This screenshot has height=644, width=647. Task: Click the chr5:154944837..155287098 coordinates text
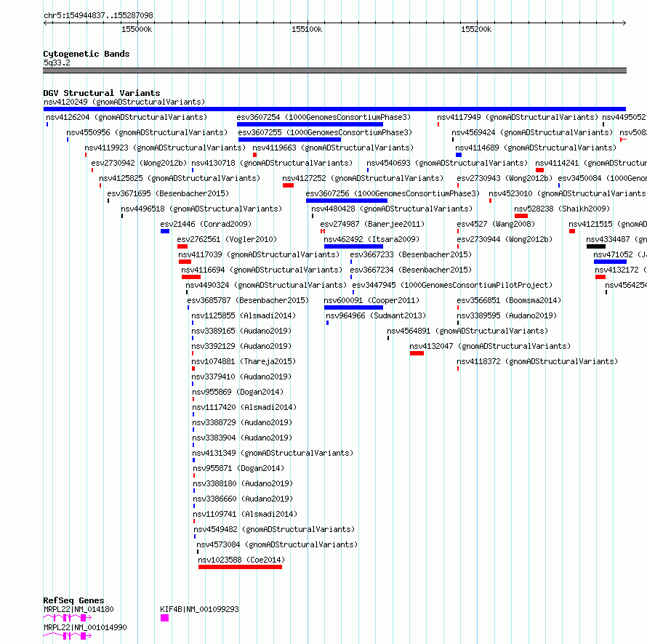click(x=98, y=15)
